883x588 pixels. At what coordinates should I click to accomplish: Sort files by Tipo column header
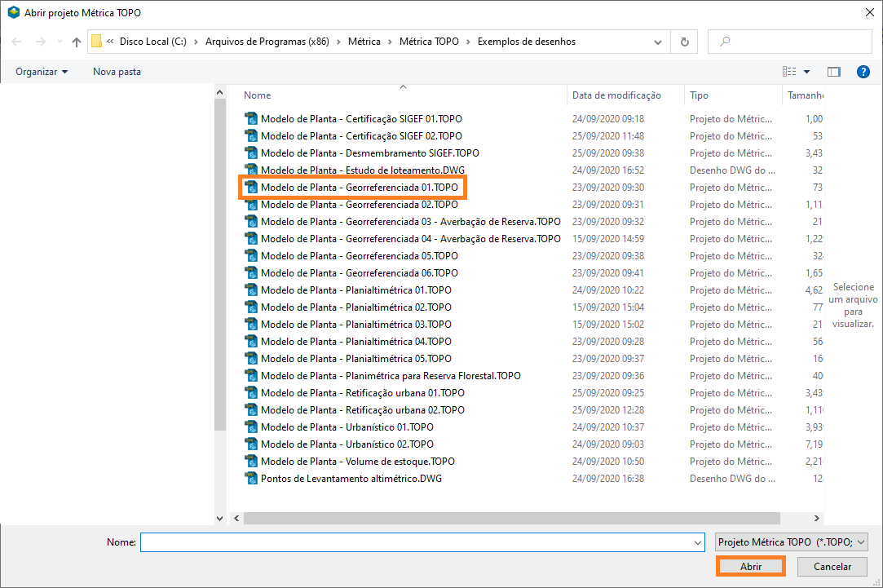tap(700, 95)
